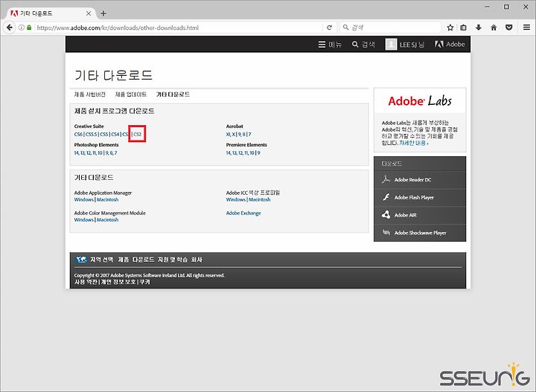The image size is (536, 392).
Task: Focus the address bar URL field
Action: click(x=178, y=28)
